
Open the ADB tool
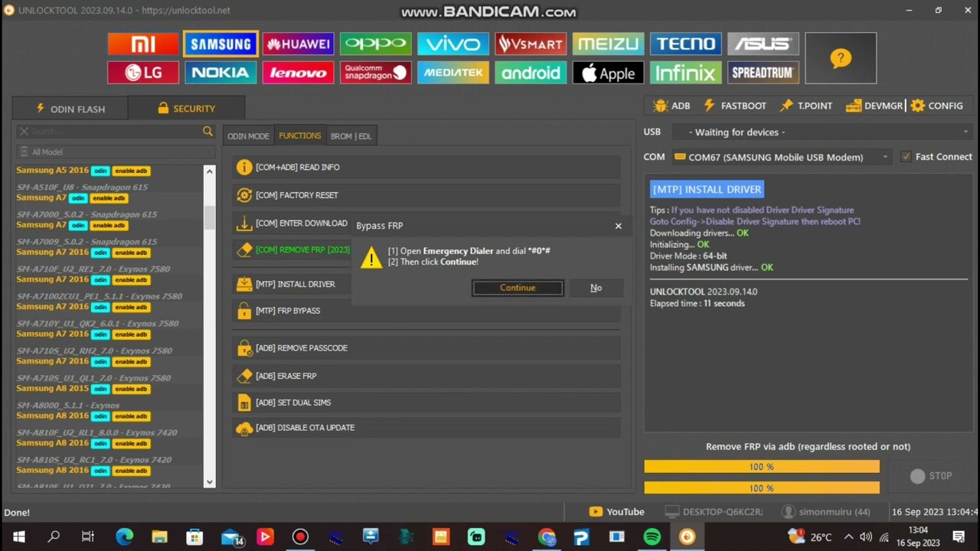click(x=671, y=106)
